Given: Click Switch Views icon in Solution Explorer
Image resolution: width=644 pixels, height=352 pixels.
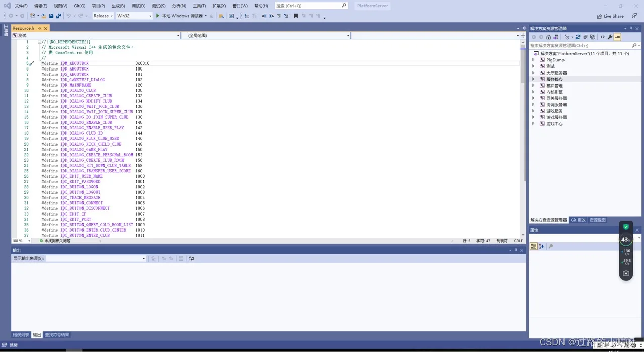Looking at the screenshot, I should [x=556, y=37].
